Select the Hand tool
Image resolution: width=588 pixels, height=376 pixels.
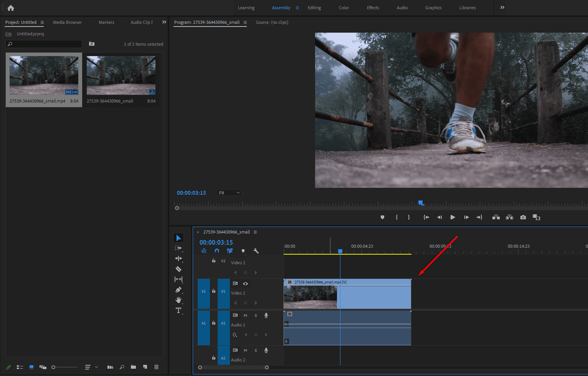click(178, 300)
